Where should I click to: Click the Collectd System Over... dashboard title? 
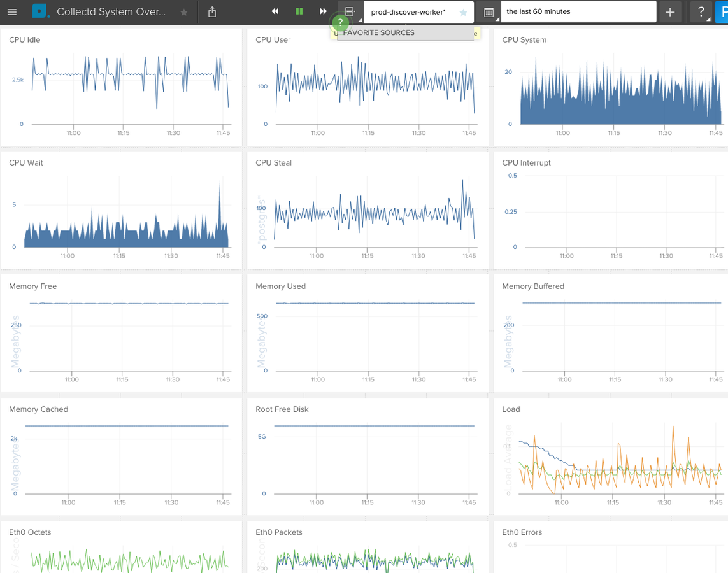pos(111,11)
